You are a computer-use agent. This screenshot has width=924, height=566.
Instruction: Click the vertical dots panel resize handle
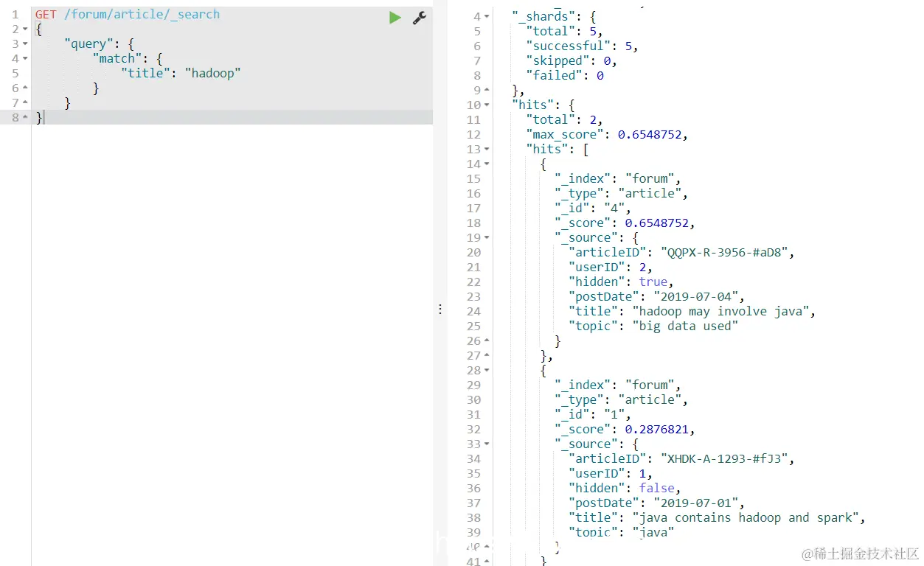[440, 310]
